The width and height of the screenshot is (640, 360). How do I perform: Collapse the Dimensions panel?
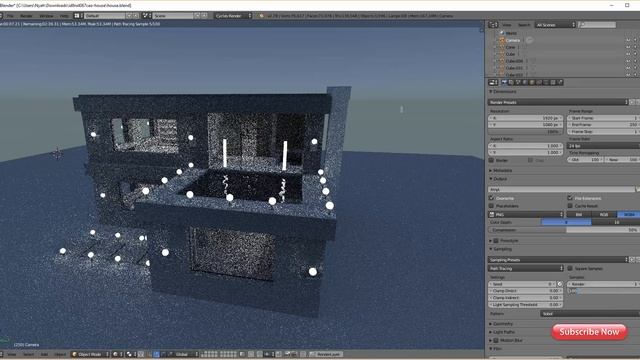(503, 92)
